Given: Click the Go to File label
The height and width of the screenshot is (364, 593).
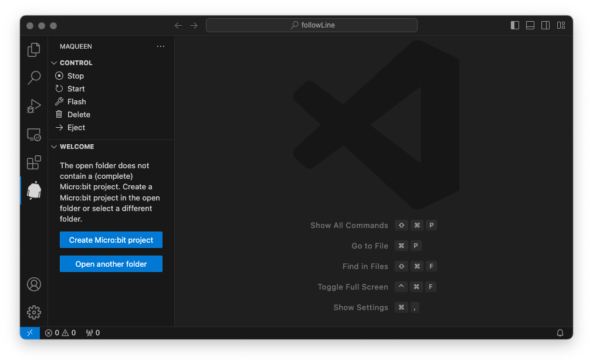Looking at the screenshot, I should pos(370,246).
